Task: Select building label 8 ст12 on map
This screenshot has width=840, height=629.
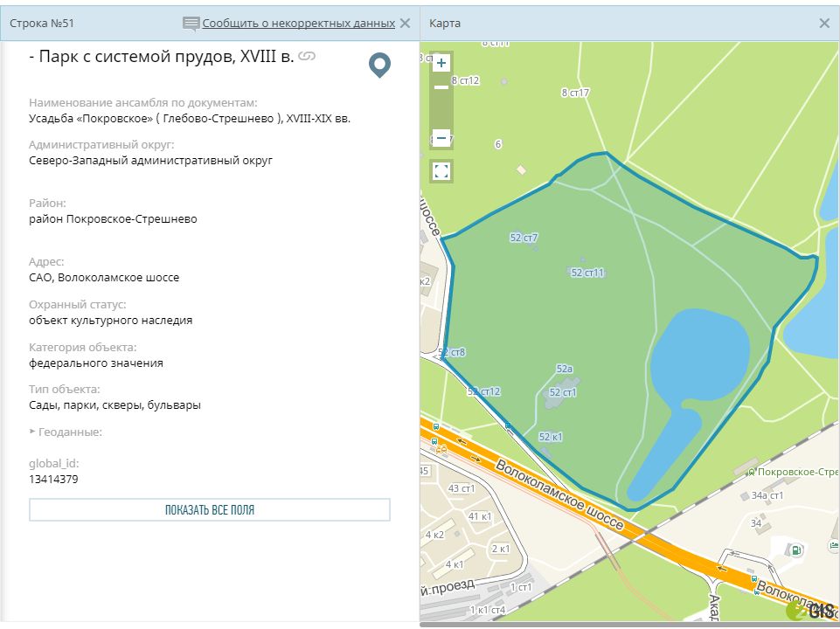Action: [465, 80]
